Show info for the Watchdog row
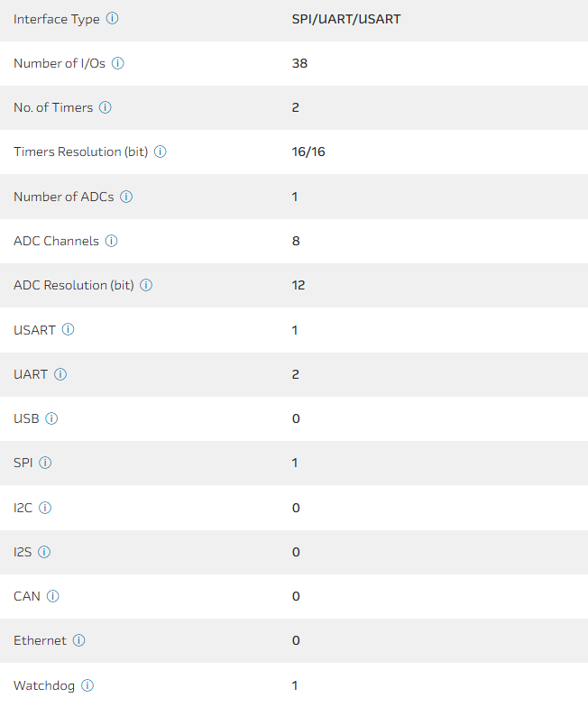Viewport: 588px width, 707px height. pyautogui.click(x=87, y=685)
